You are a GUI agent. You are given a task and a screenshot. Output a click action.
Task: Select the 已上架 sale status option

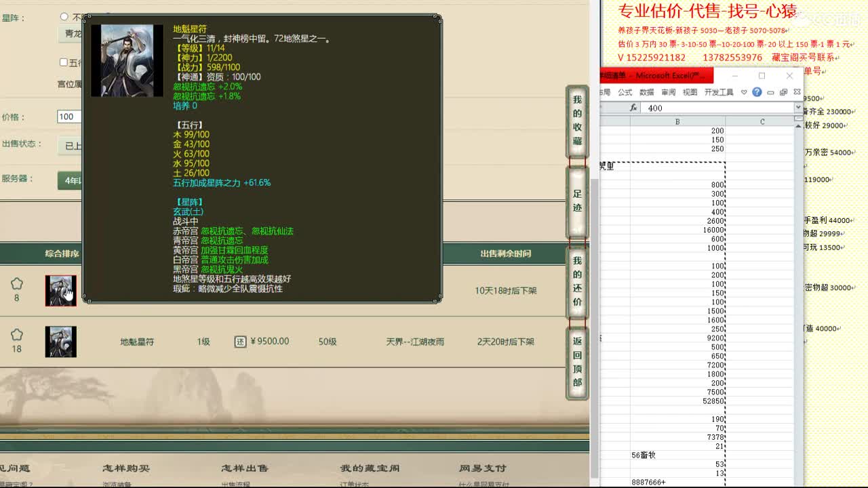[x=71, y=146]
